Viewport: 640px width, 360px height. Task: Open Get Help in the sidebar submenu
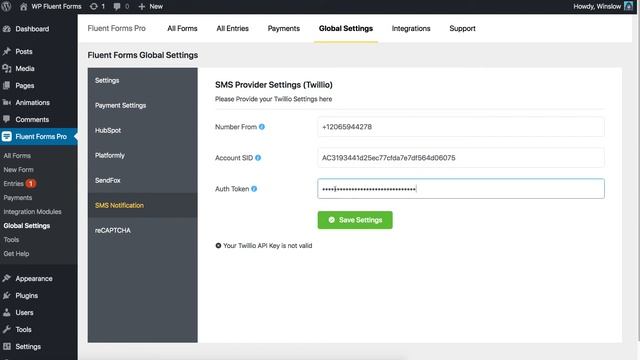tap(16, 254)
